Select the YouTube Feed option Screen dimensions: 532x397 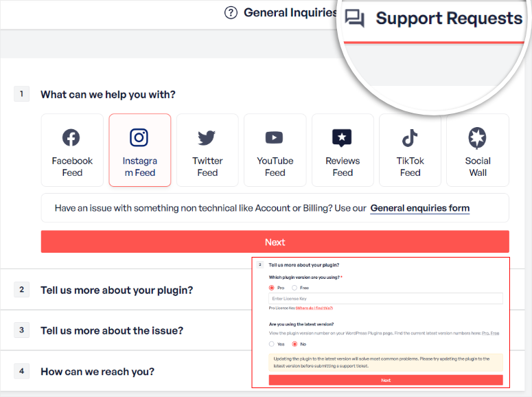coord(275,150)
